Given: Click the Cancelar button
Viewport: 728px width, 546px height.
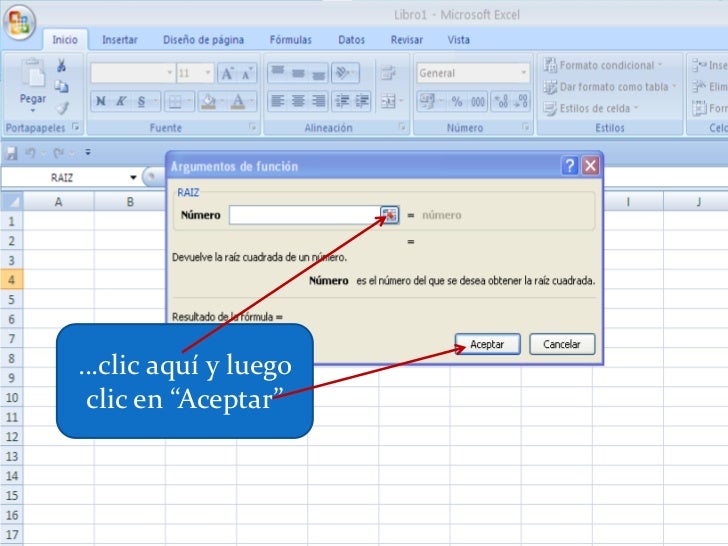Looking at the screenshot, I should (x=562, y=344).
